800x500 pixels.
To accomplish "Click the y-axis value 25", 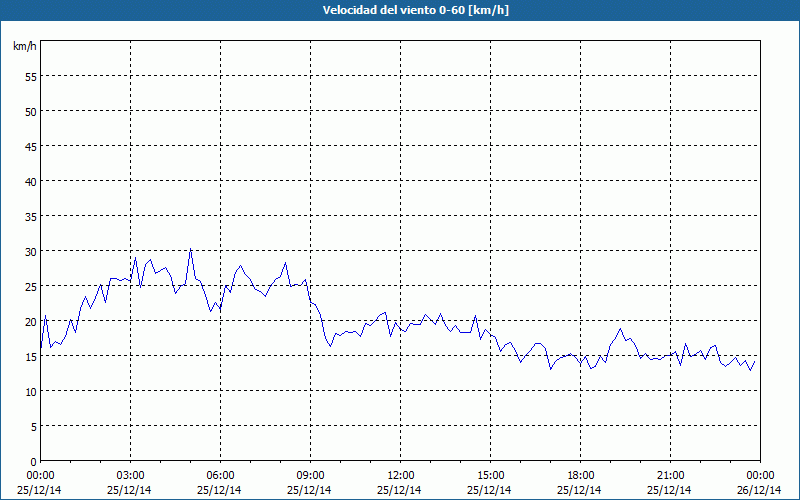I will 31,287.
